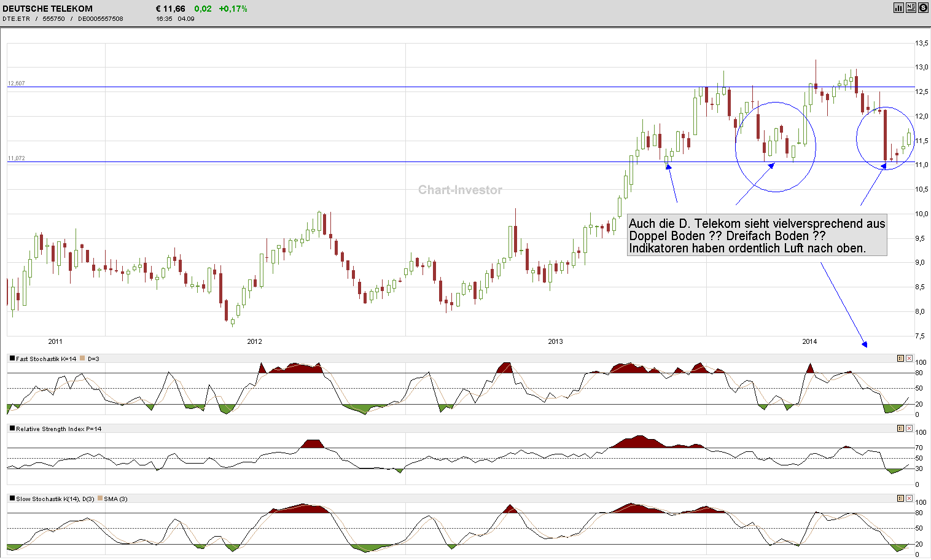This screenshot has height=560, width=931.
Task: Click the DEUTSCHE TELEKOM title
Action: [46, 8]
